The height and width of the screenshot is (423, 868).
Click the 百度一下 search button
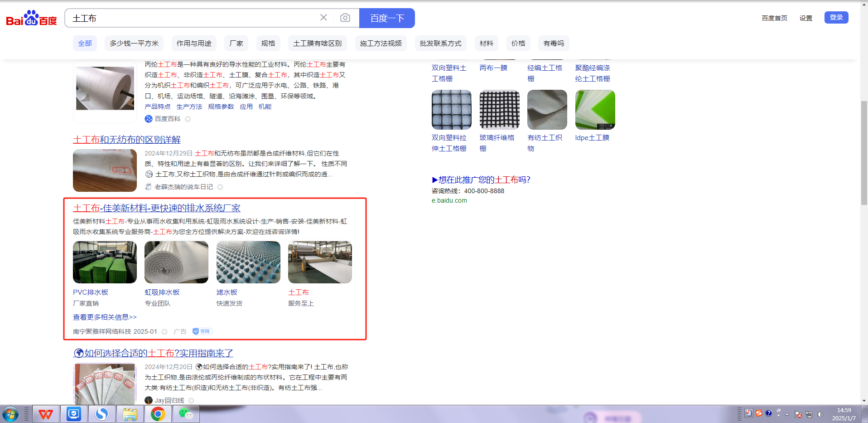[387, 18]
